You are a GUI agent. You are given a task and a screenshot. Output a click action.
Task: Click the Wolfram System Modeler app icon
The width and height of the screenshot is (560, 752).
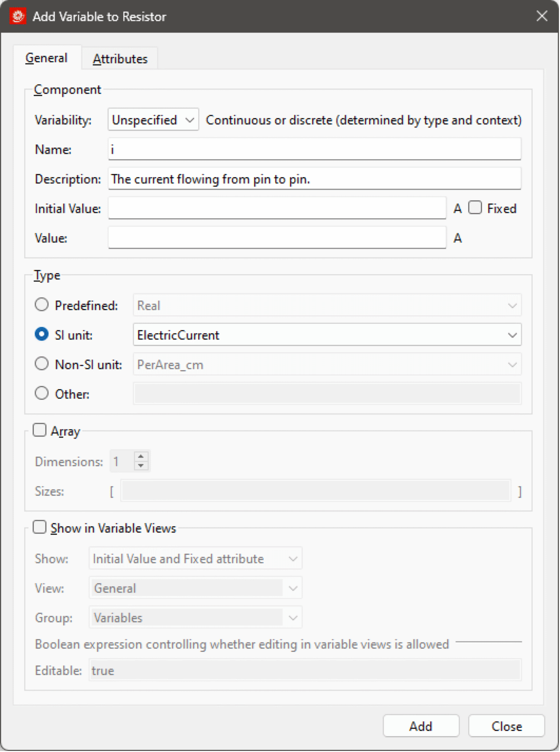click(x=18, y=16)
